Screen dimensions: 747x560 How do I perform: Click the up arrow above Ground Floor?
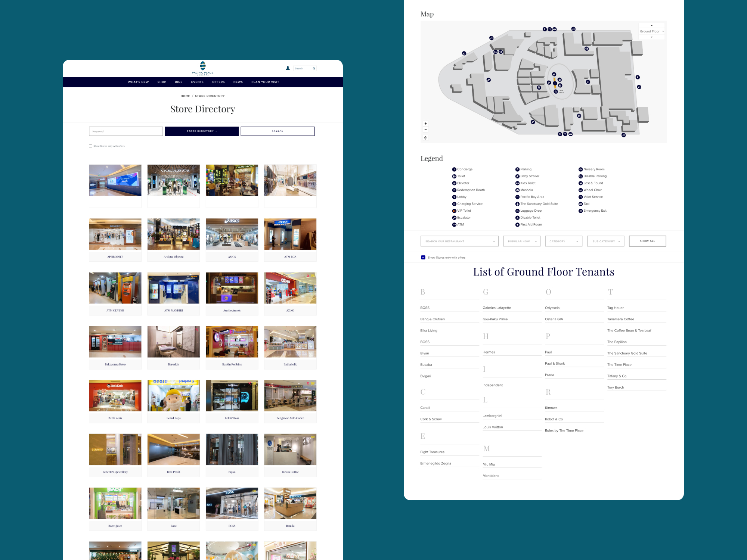point(652,26)
